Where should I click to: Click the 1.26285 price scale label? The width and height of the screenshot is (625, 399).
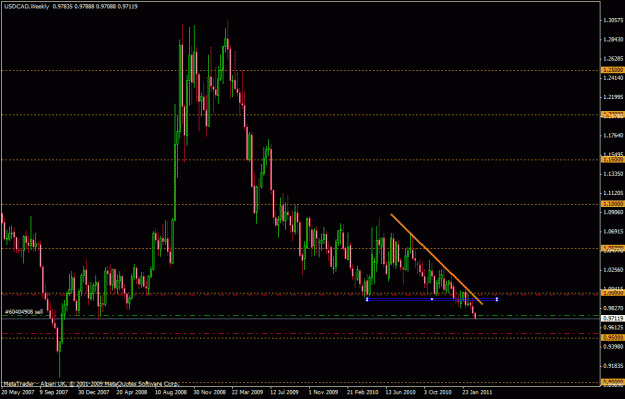tap(613, 59)
